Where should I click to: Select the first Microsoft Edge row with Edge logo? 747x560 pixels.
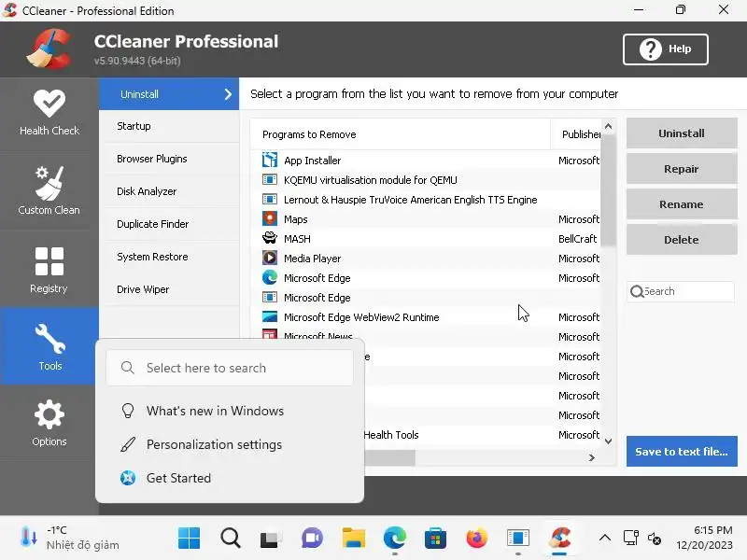click(426, 277)
